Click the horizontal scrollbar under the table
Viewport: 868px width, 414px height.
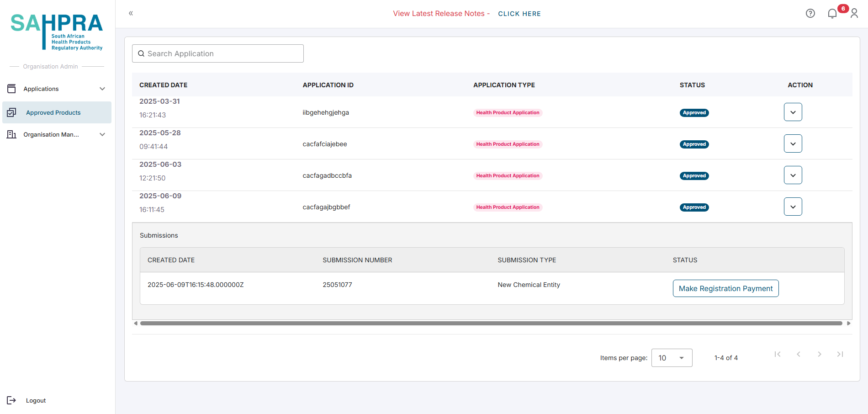pyautogui.click(x=491, y=323)
